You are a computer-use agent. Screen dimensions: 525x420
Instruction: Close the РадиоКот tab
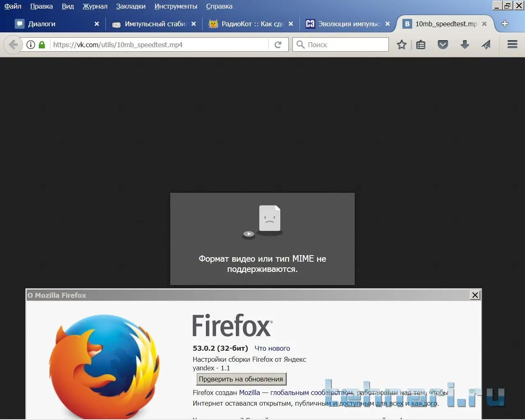pyautogui.click(x=291, y=24)
